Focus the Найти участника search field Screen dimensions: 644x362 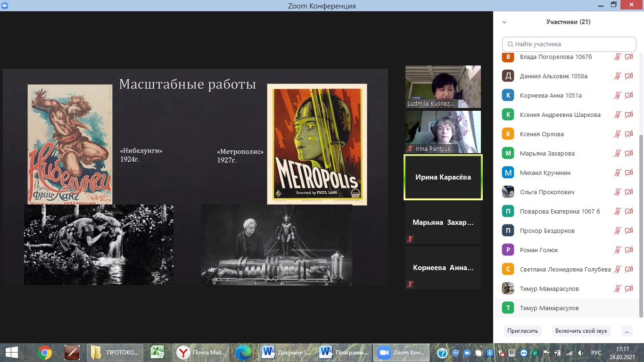tap(569, 44)
